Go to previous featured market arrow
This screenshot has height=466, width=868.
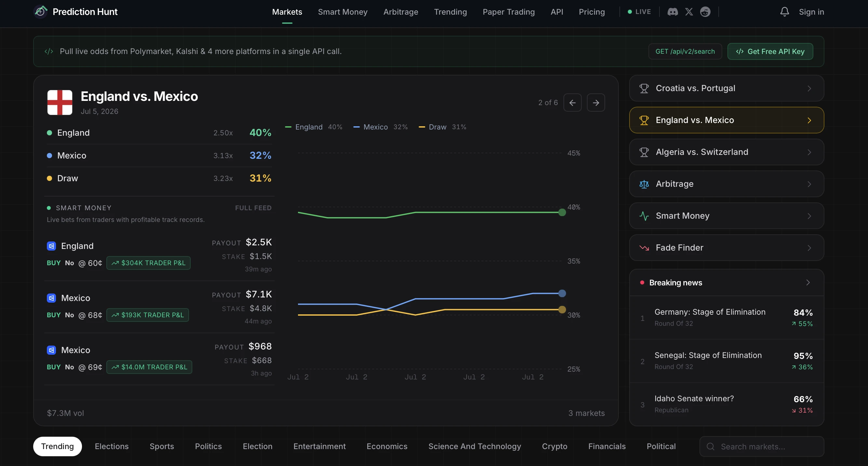coord(573,103)
